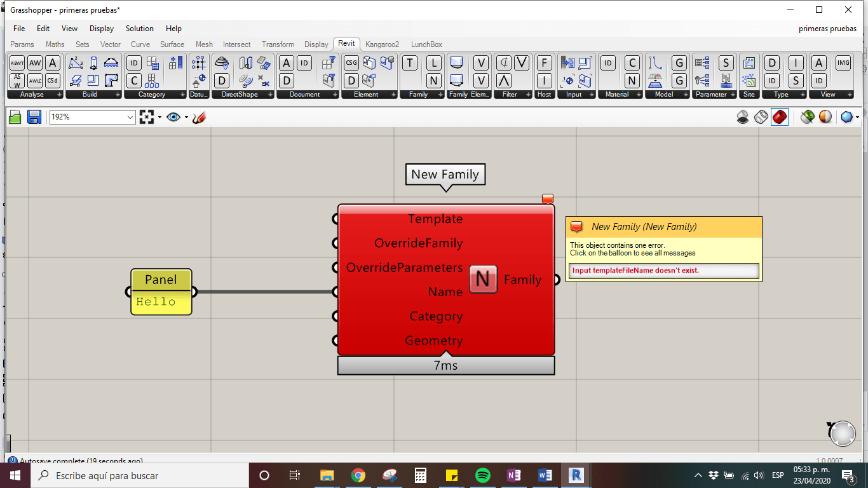Screen dimensions: 868x488
Task: Select the centerline symbol icon in Filter group
Action: point(504,63)
